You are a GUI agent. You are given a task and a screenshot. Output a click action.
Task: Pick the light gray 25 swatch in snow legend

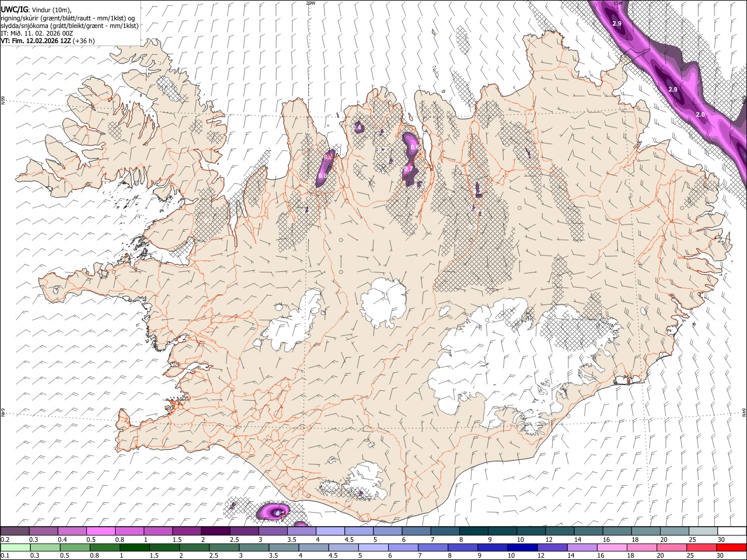(x=704, y=531)
